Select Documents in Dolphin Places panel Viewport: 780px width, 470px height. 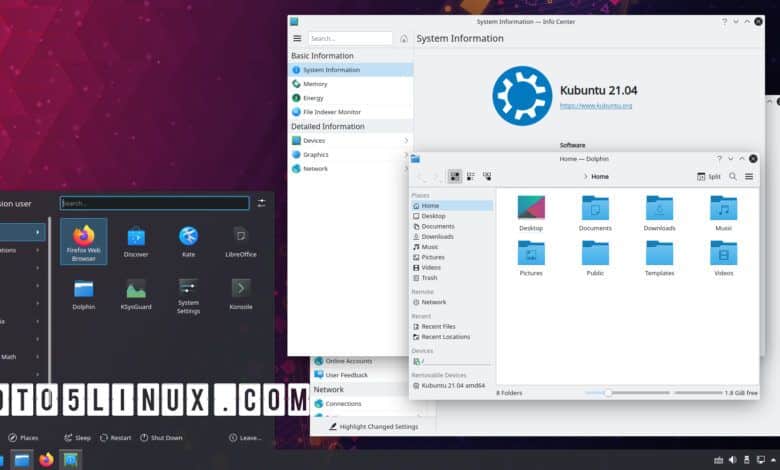(452, 226)
